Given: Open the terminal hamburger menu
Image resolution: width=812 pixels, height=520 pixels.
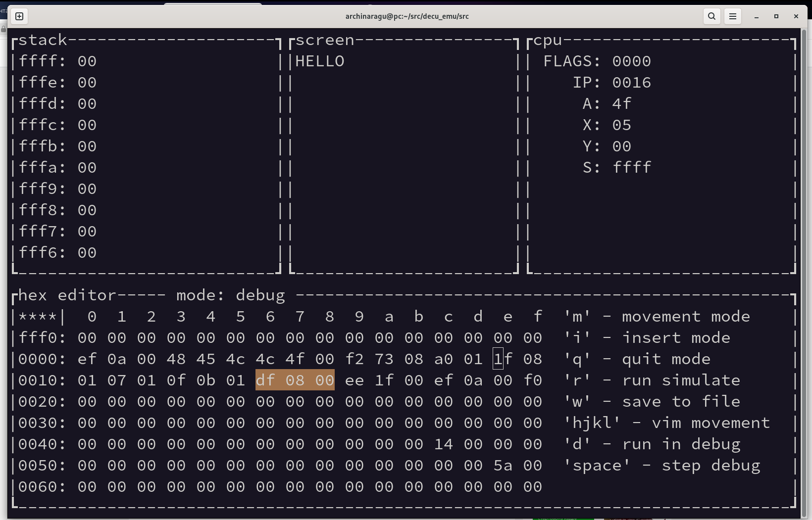Looking at the screenshot, I should coord(733,16).
